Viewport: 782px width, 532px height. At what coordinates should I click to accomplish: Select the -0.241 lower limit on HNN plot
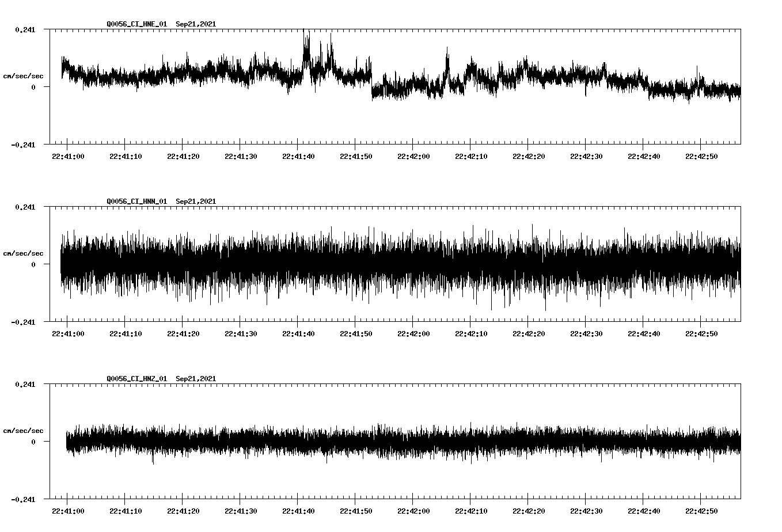coord(23,322)
